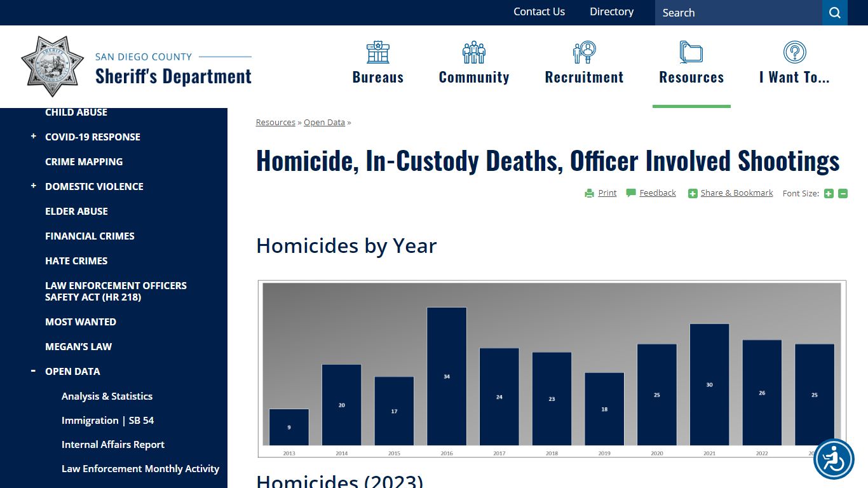868x488 pixels.
Task: Click the Feedback speech bubble icon
Action: [x=631, y=193]
